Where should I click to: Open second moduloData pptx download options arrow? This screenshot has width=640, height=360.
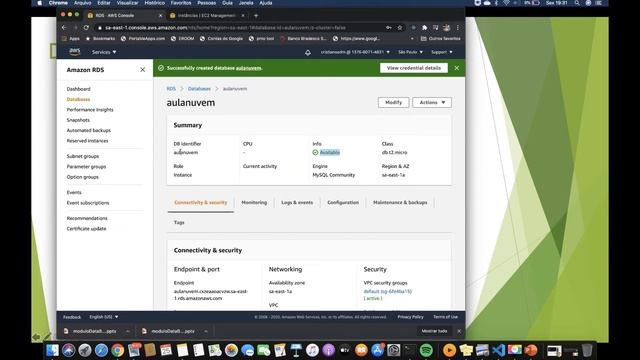(x=206, y=331)
